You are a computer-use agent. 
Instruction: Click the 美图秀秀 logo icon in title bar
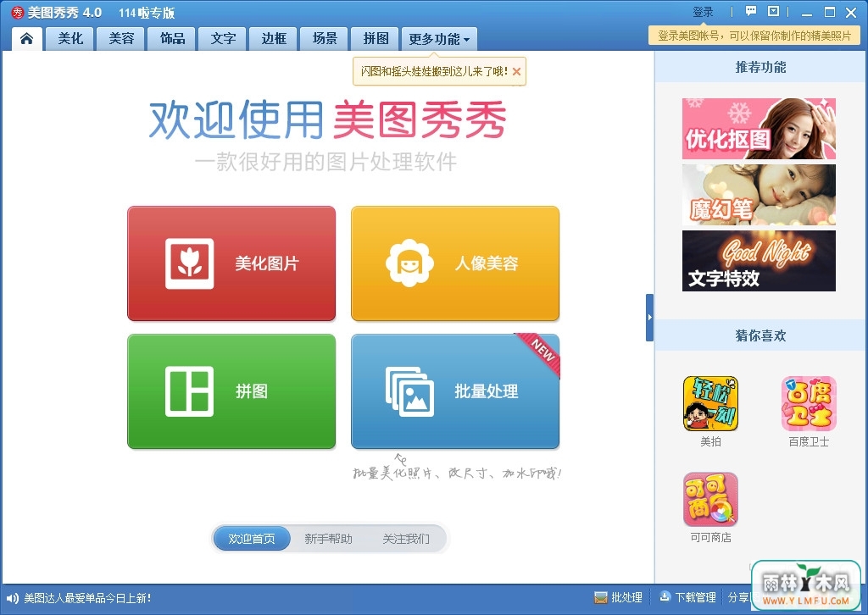click(18, 12)
